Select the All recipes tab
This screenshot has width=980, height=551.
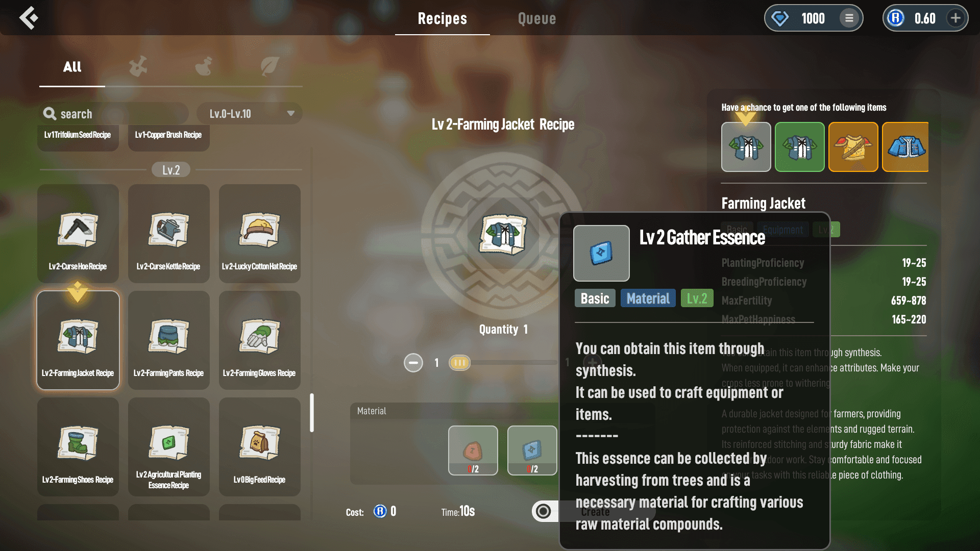point(72,67)
